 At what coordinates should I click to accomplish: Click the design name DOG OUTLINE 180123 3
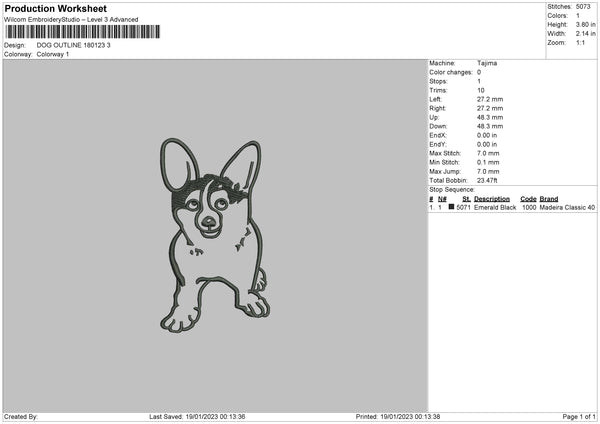[x=74, y=45]
